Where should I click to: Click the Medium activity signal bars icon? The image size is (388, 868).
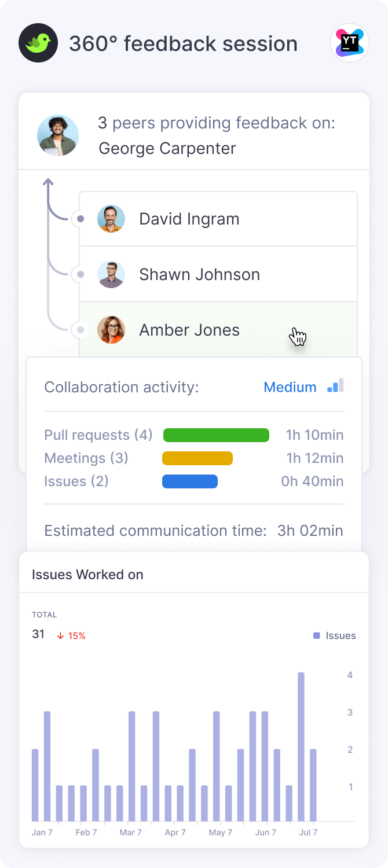pos(335,386)
